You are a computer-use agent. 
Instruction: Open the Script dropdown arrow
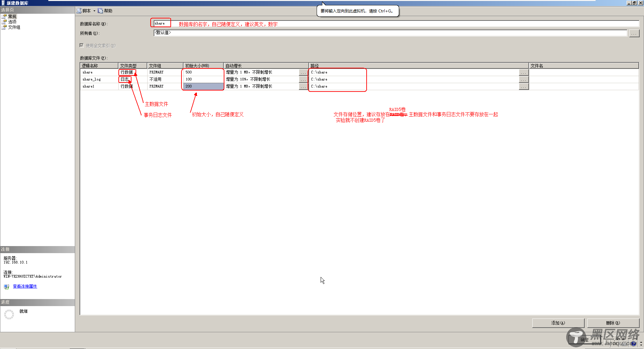pyautogui.click(x=94, y=11)
